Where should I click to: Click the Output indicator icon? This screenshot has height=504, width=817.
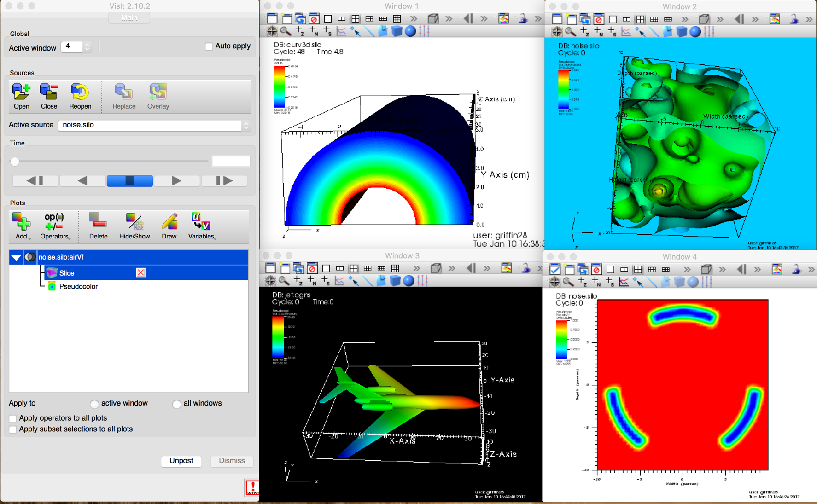[252, 488]
